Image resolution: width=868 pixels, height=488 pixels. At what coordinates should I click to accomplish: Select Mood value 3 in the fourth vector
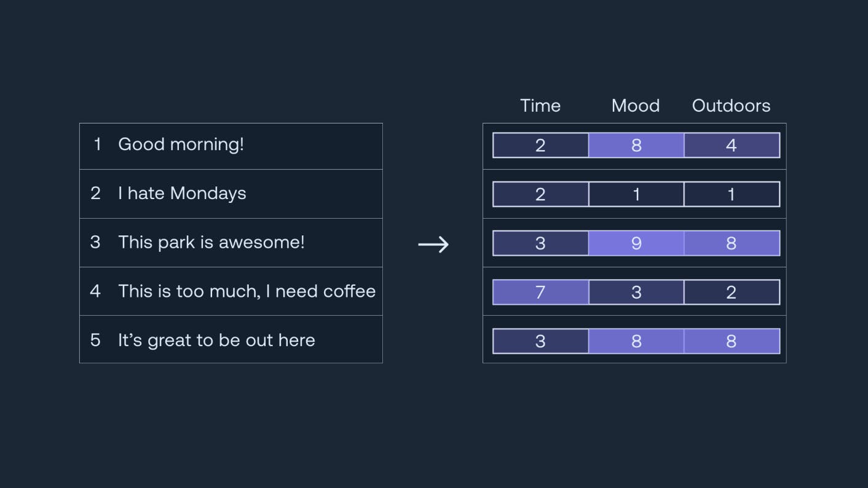(x=636, y=293)
